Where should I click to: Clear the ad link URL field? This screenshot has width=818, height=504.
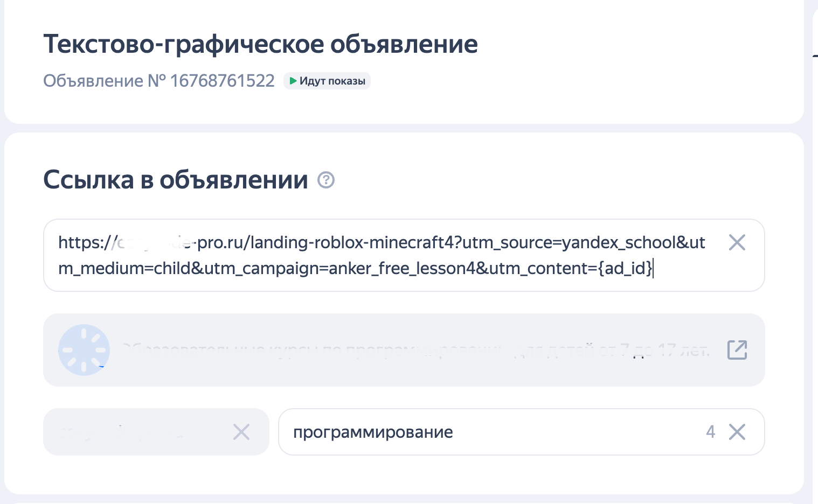point(737,243)
